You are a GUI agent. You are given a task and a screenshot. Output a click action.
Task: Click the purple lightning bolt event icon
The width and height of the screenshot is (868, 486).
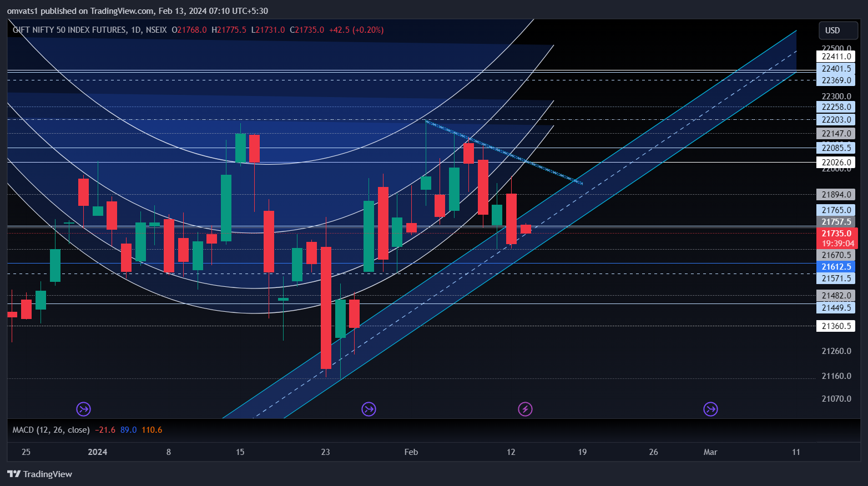[x=525, y=409]
